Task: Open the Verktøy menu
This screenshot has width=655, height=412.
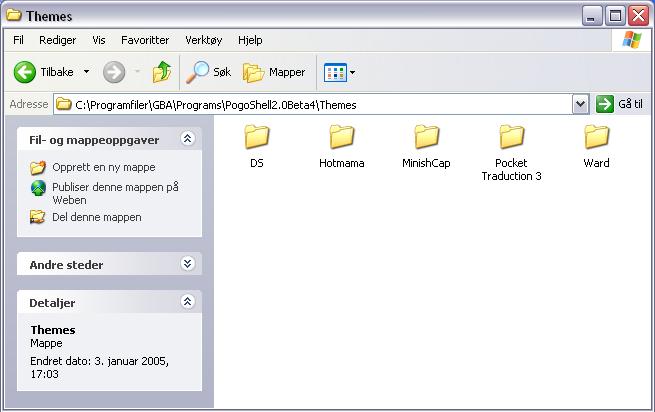Action: coord(203,40)
